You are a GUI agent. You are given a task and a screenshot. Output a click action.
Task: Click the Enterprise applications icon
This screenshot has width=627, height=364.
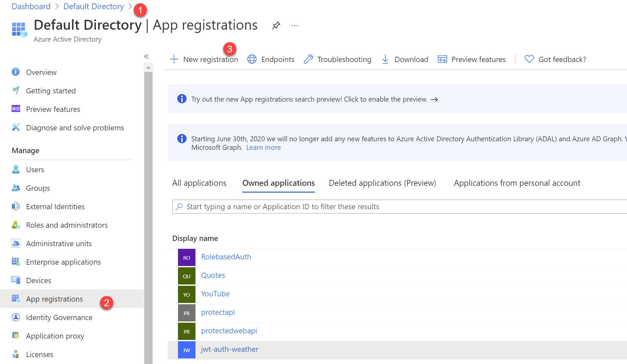click(x=16, y=262)
